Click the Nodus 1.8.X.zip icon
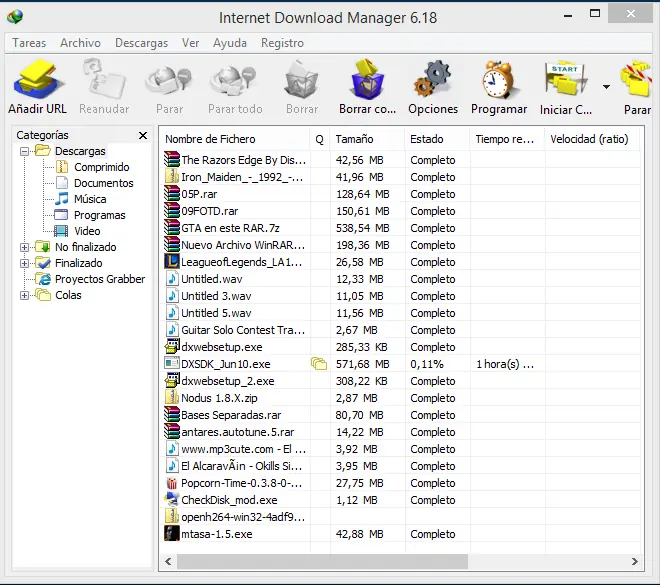Viewport: 660px width, 585px height. (x=172, y=398)
